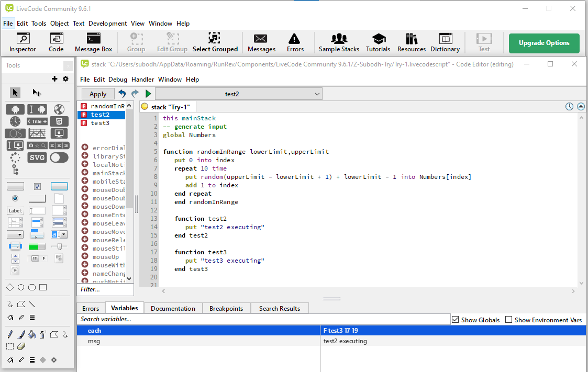Select the switch toggle widget in Tools palette
Image resolution: width=588 pixels, height=372 pixels.
tap(59, 157)
